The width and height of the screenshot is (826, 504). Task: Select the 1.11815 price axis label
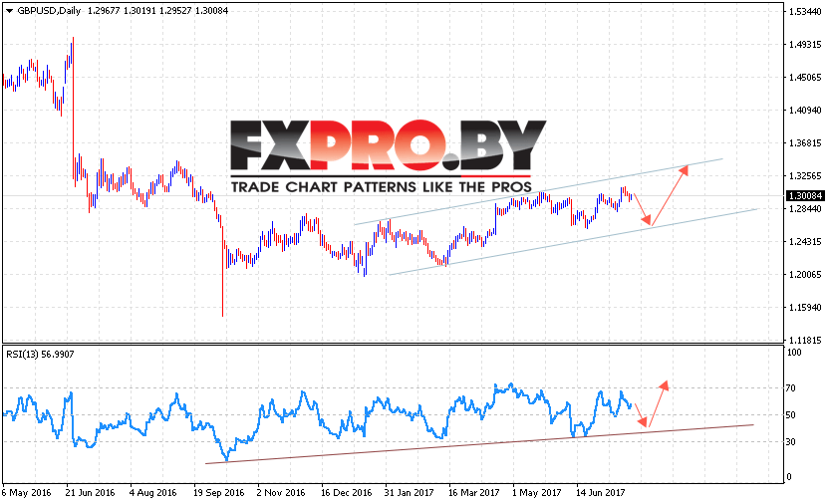point(805,341)
